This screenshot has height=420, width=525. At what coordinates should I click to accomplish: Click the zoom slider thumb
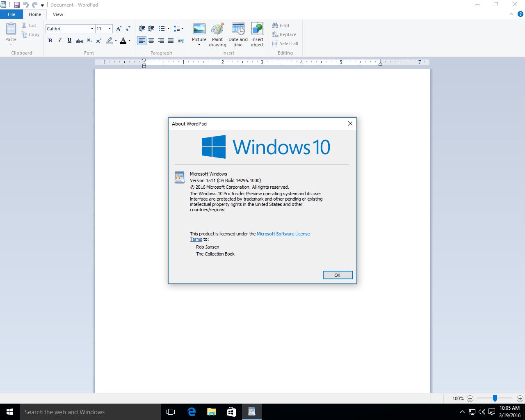tap(495, 398)
